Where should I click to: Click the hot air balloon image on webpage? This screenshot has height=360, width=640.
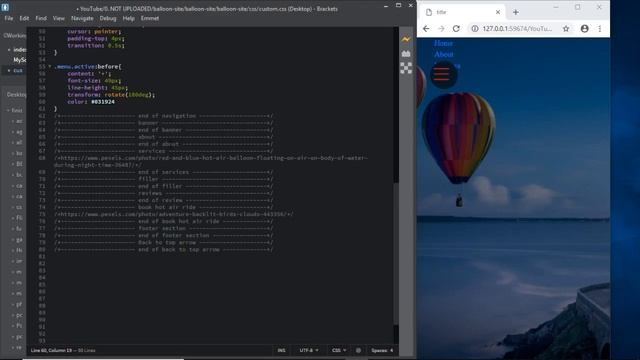pyautogui.click(x=459, y=149)
